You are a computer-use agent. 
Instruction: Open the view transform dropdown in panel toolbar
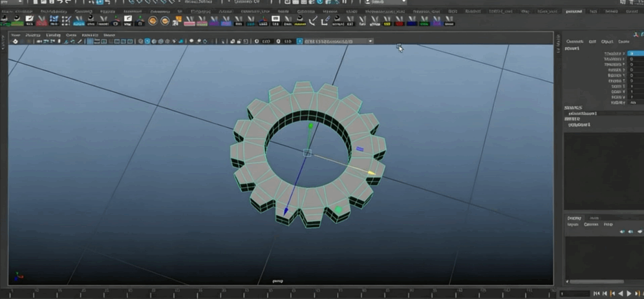coord(338,41)
